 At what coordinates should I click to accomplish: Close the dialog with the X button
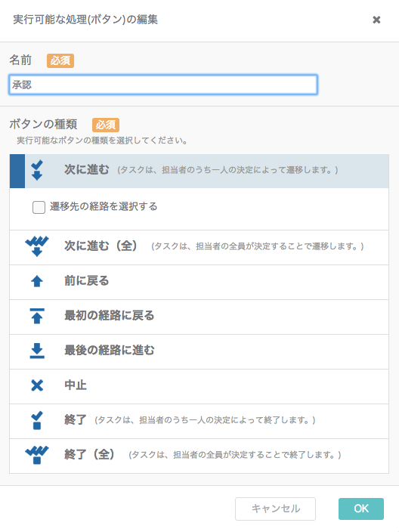tap(376, 20)
